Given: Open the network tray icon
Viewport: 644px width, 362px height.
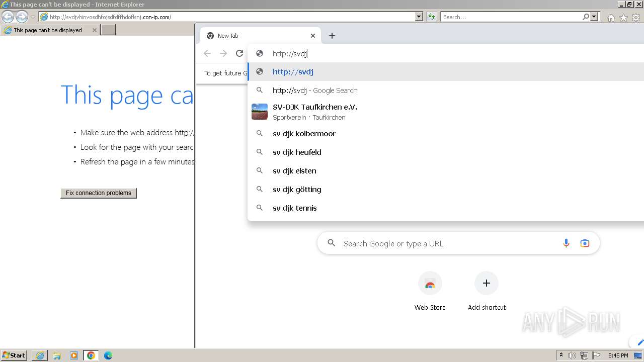Looking at the screenshot, I should [x=584, y=355].
